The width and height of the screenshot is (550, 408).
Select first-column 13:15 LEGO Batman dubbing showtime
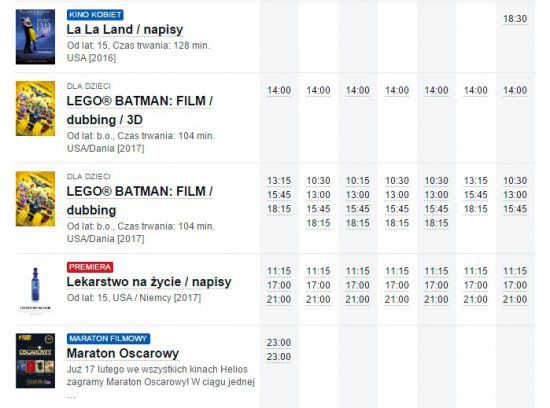279,181
